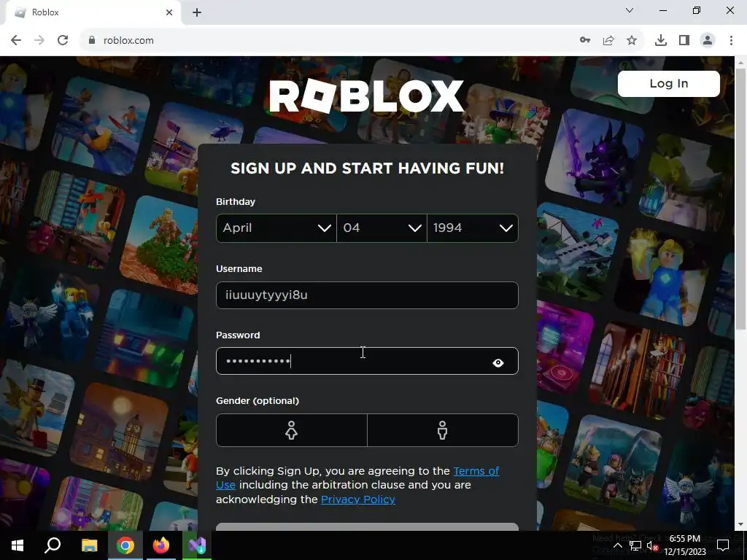Open the birthday year dropdown showing 1994

(473, 228)
